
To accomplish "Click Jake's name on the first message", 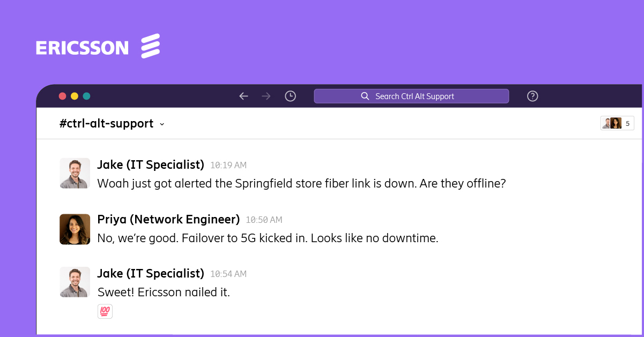I will [x=151, y=165].
